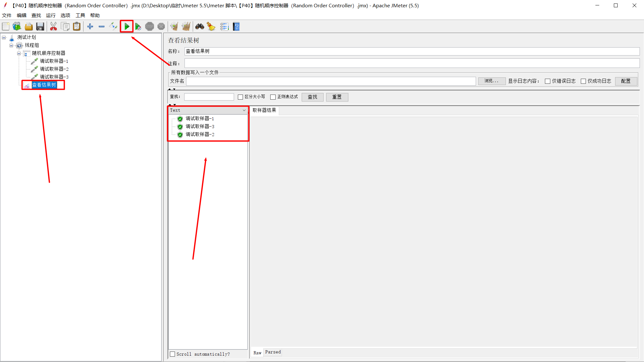Open the 编辑 menu
The height and width of the screenshot is (362, 644).
point(22,15)
